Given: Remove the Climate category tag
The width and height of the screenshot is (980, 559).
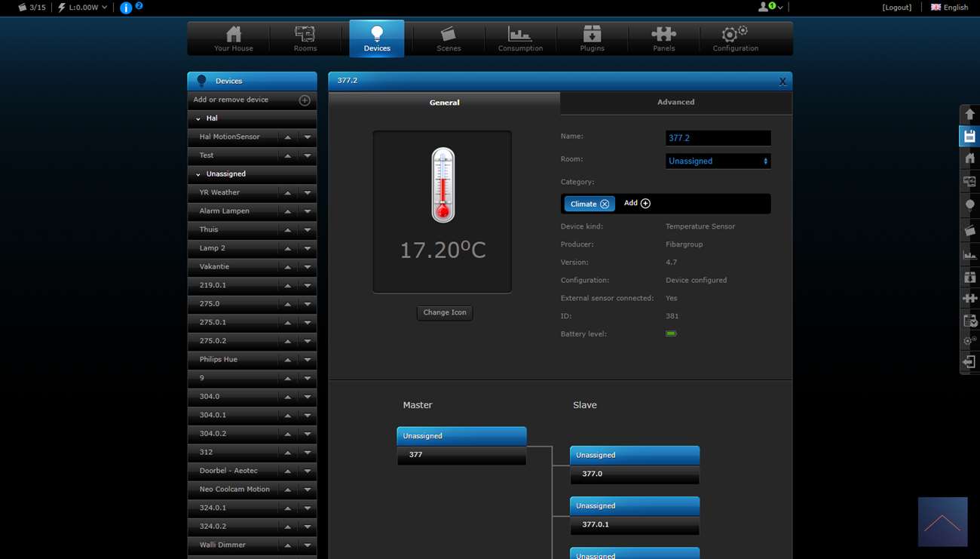Looking at the screenshot, I should click(x=605, y=204).
